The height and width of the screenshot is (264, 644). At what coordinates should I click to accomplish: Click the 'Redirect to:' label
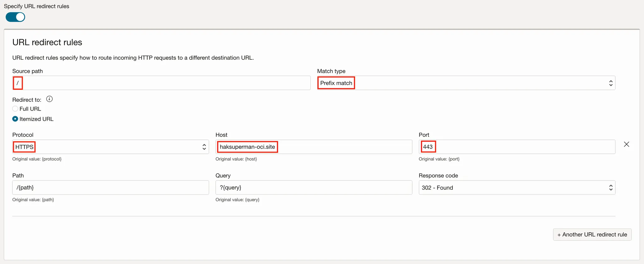click(x=27, y=100)
